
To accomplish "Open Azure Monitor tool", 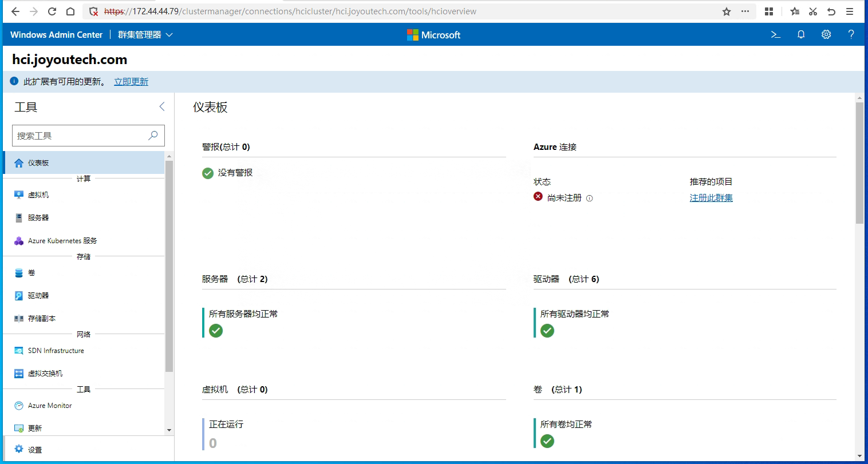I will pyautogui.click(x=84, y=406).
